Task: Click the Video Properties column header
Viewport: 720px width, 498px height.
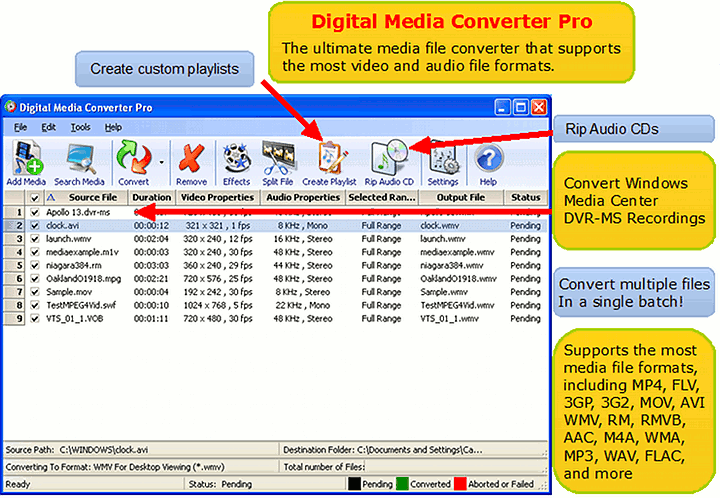Action: point(218,197)
